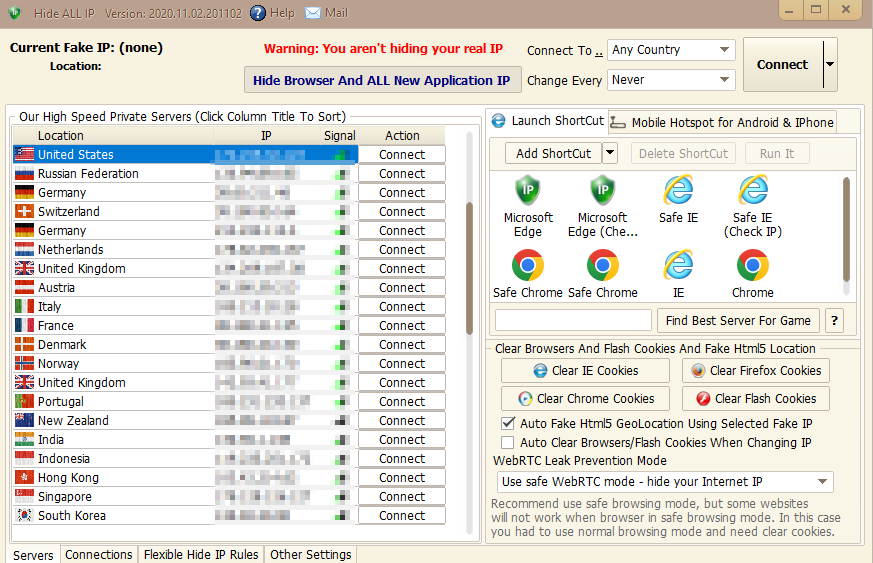The height and width of the screenshot is (563, 873).
Task: Open the Change Every interval dropdown
Action: [671, 80]
